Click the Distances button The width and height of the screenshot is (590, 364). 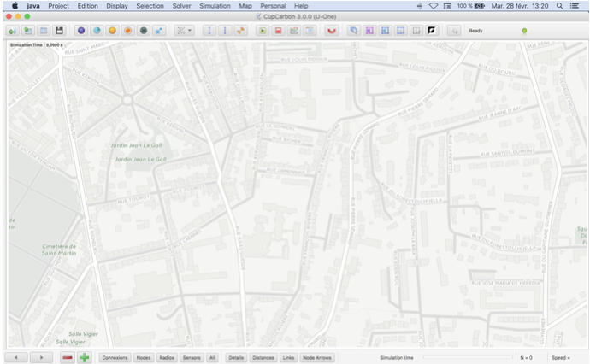click(263, 357)
